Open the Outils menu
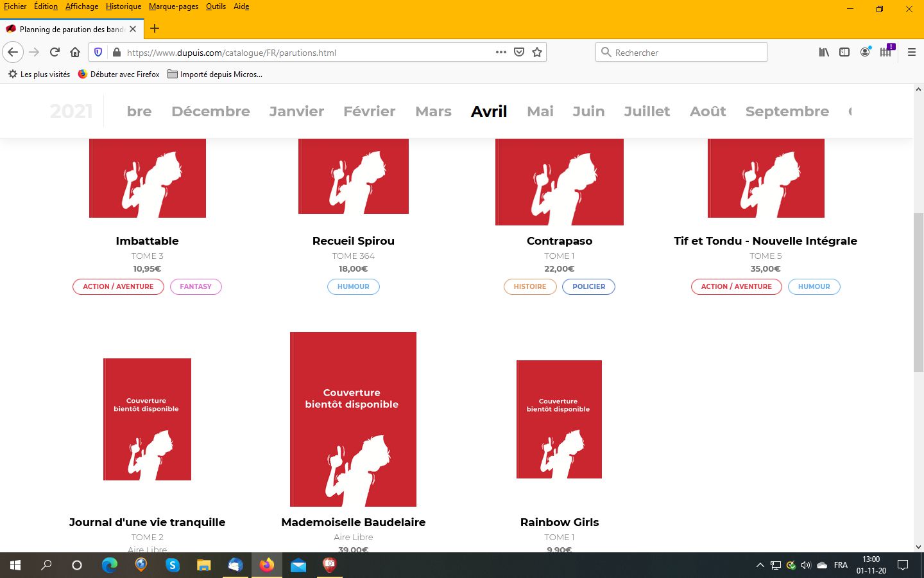Image resolution: width=924 pixels, height=578 pixels. click(x=216, y=6)
